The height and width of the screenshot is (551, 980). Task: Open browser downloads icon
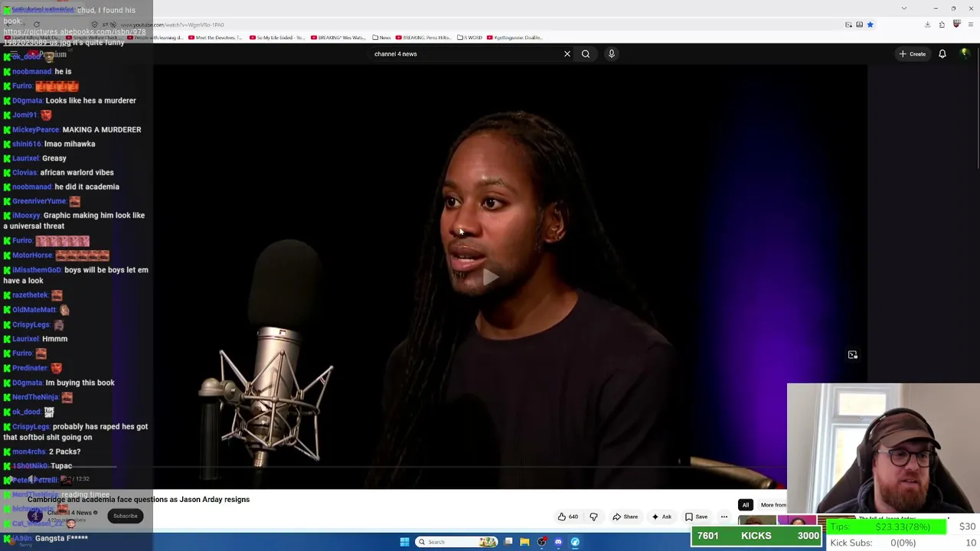coord(927,24)
